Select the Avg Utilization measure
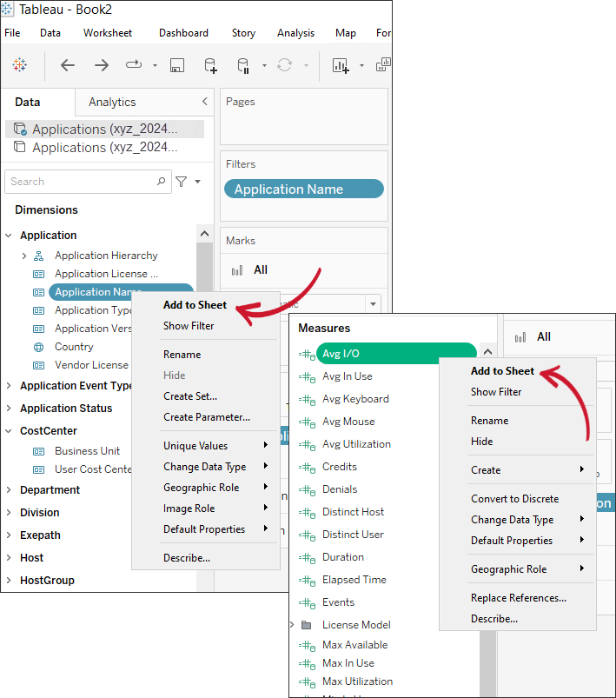The width and height of the screenshot is (616, 698). tap(356, 444)
